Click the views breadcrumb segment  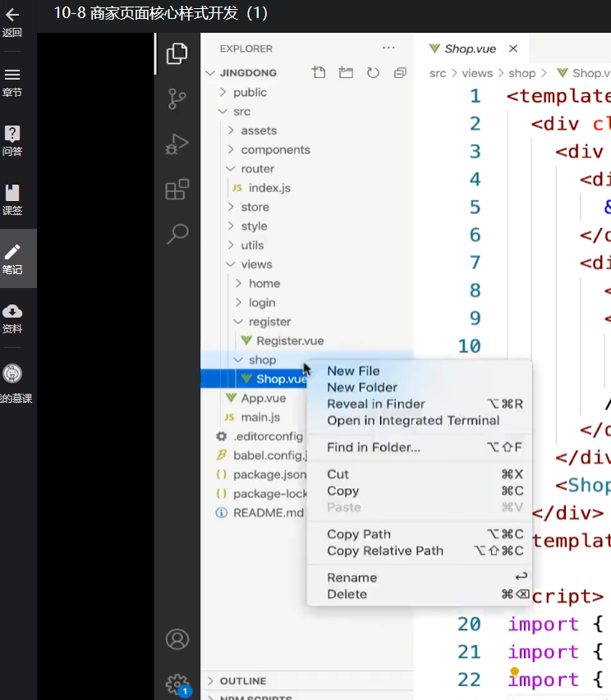click(477, 73)
